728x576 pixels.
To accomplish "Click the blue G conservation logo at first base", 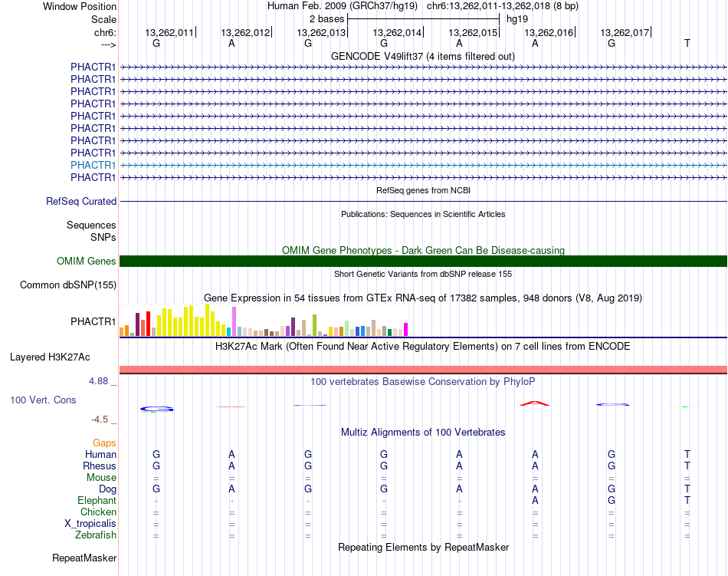I will 156,409.
